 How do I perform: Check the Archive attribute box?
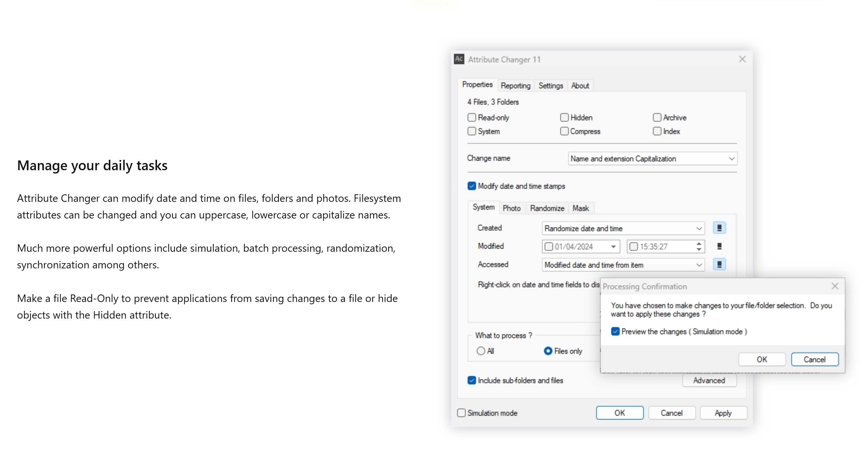pyautogui.click(x=657, y=117)
